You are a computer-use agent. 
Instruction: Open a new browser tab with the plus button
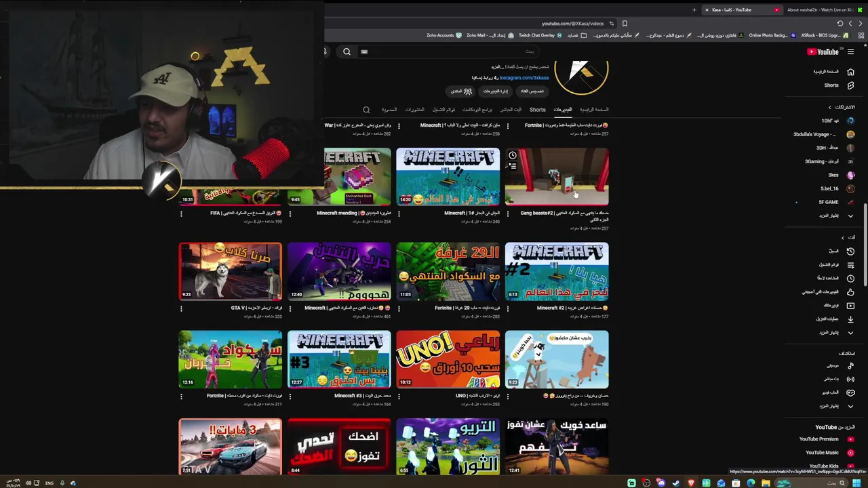tap(694, 10)
